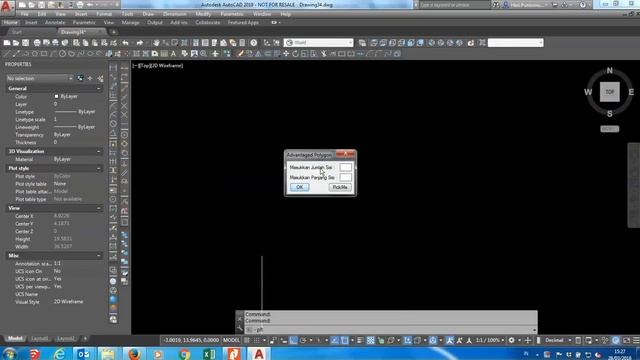Click the WCS button under the ViewCube

(x=609, y=129)
